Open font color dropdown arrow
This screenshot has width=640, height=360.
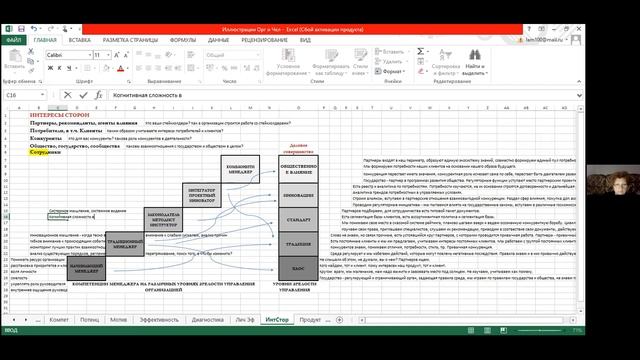127,68
